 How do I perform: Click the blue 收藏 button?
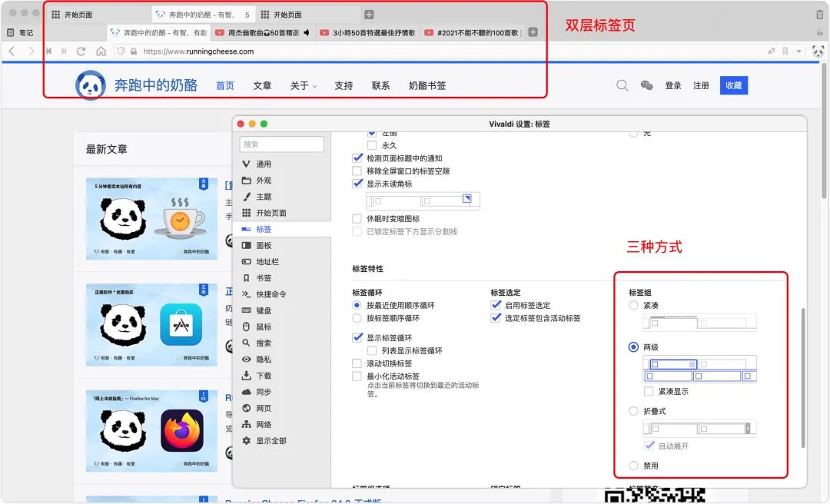(x=734, y=85)
